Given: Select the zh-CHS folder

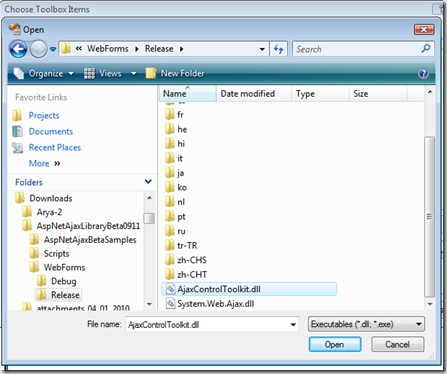Looking at the screenshot, I should (x=192, y=260).
